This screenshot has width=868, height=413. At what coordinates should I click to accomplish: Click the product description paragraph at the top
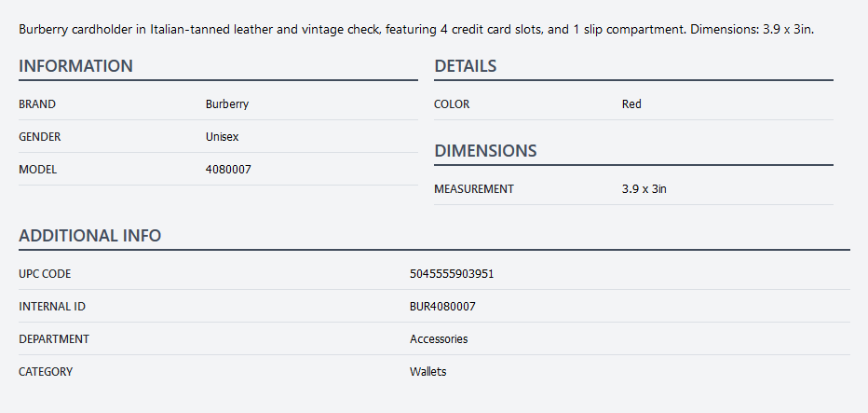point(416,30)
